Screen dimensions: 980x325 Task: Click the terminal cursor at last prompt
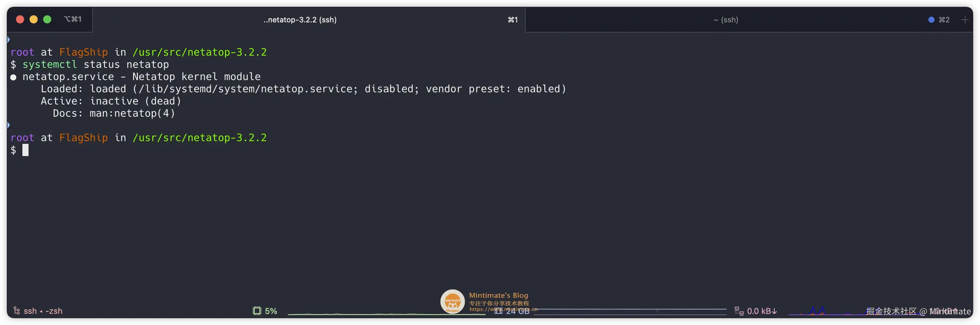coord(25,150)
